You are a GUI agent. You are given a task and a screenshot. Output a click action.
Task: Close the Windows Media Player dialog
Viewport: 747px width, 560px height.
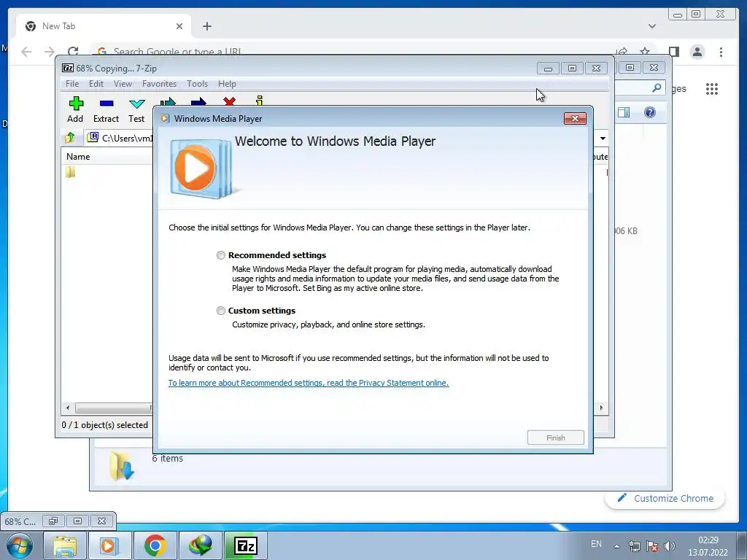(575, 119)
